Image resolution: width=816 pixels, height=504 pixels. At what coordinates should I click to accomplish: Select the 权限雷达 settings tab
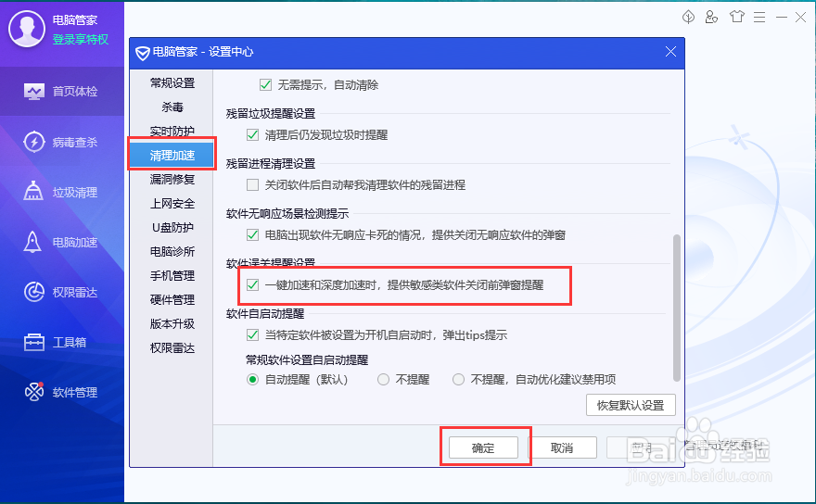point(172,348)
